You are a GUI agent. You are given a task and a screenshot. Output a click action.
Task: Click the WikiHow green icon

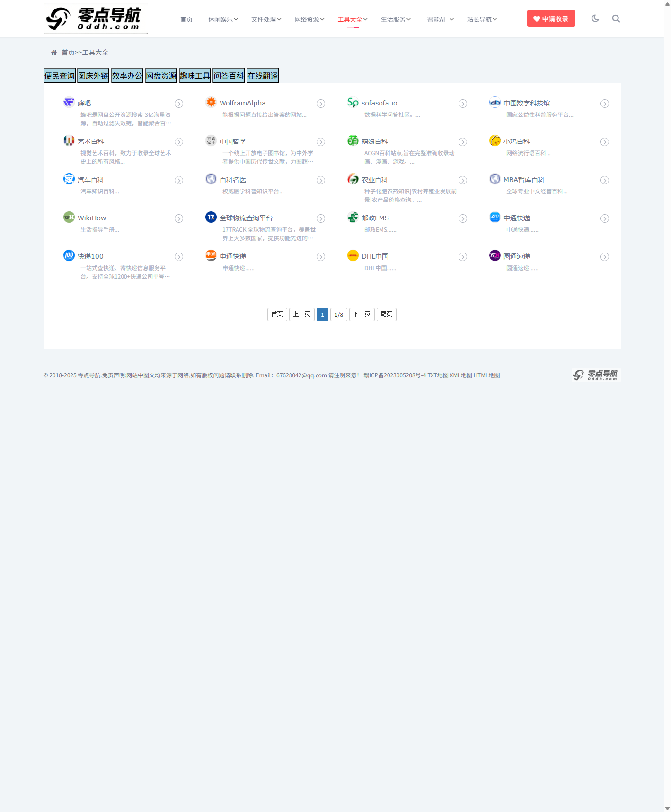click(69, 217)
